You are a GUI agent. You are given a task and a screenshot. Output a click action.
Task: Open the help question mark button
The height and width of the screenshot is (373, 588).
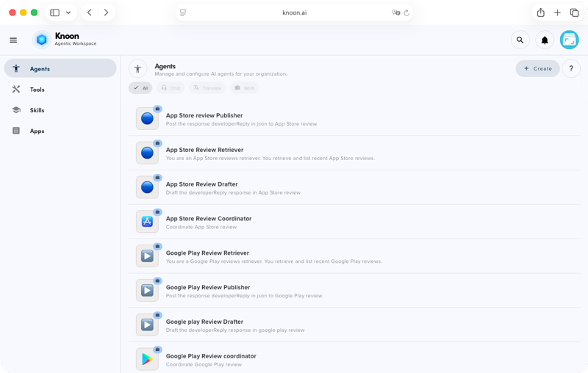[571, 68]
